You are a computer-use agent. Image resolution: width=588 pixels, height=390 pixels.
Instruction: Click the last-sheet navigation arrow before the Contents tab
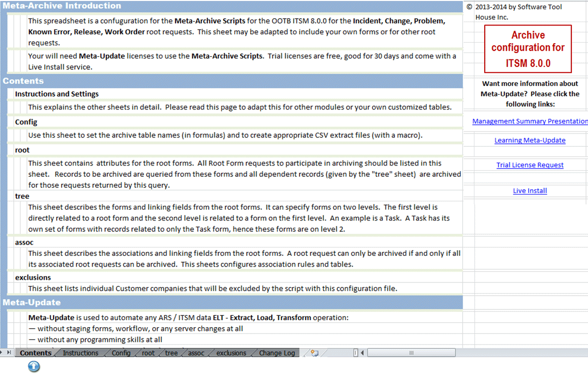9,353
